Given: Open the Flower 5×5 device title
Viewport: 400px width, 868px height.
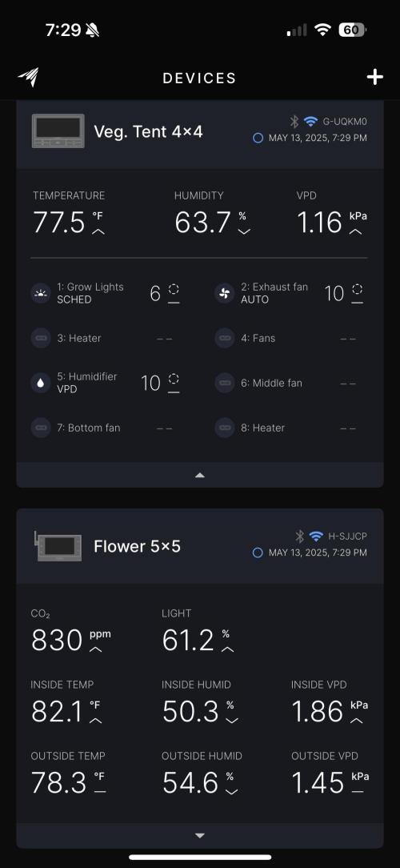Looking at the screenshot, I should tap(138, 546).
